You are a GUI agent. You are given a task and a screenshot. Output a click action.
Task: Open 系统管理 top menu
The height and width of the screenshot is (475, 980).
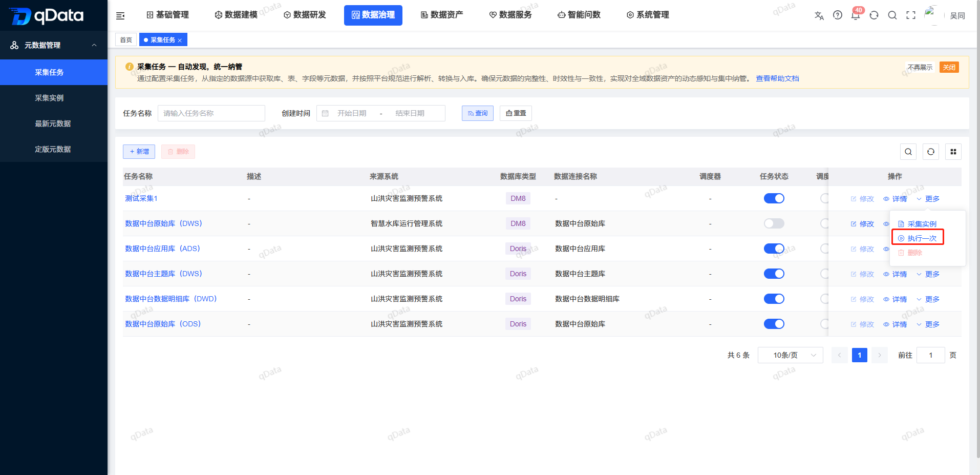648,15
